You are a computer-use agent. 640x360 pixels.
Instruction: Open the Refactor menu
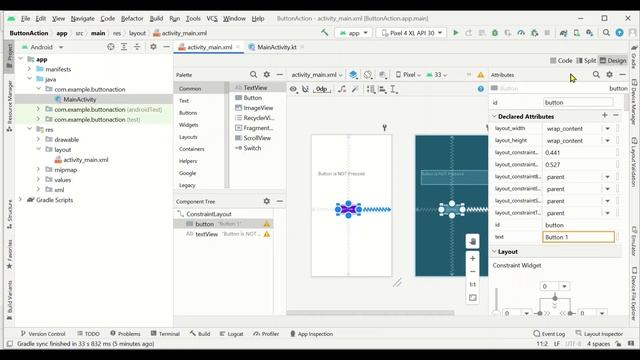coord(132,18)
